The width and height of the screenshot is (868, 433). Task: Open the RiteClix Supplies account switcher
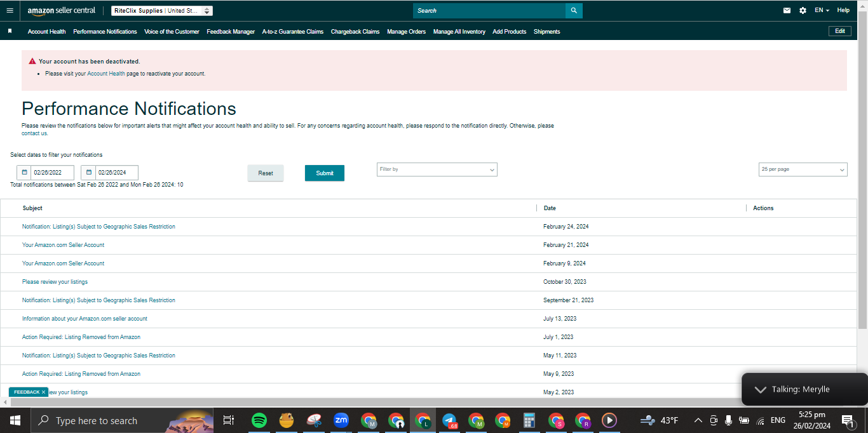[x=162, y=11]
